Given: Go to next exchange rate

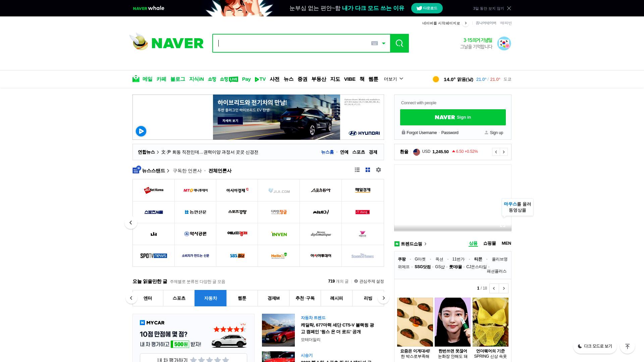Looking at the screenshot, I should coord(504,152).
